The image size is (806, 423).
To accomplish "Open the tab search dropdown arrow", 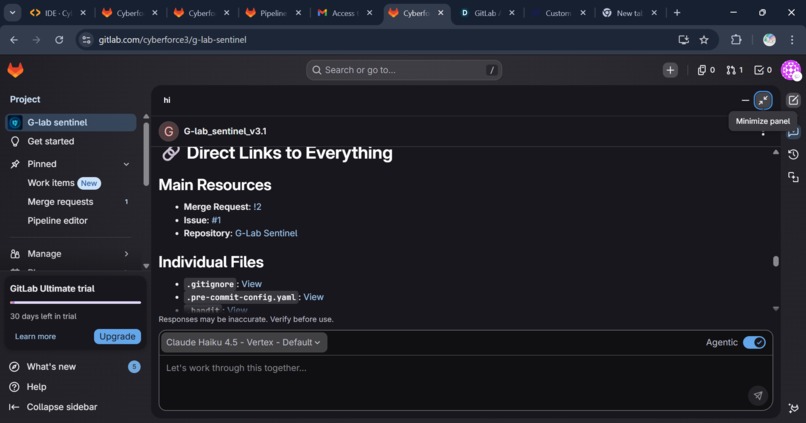I will 12,13.
